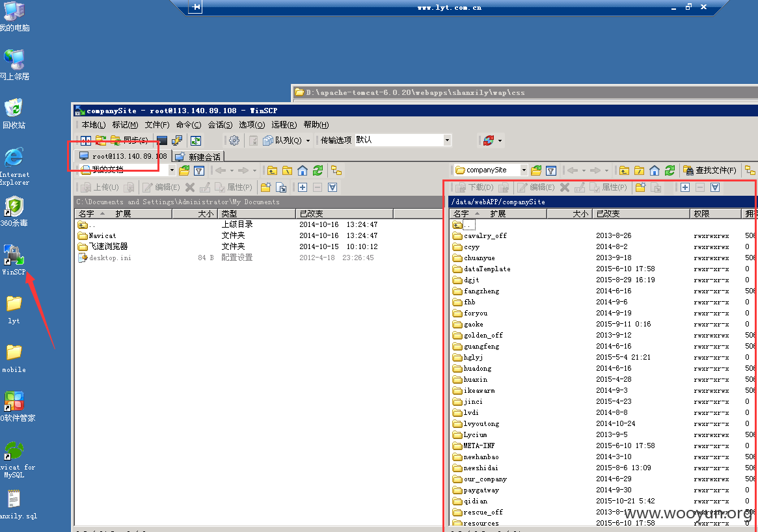Screen dimensions: 758x532
Task: Go to local home directory icon
Action: (303, 170)
